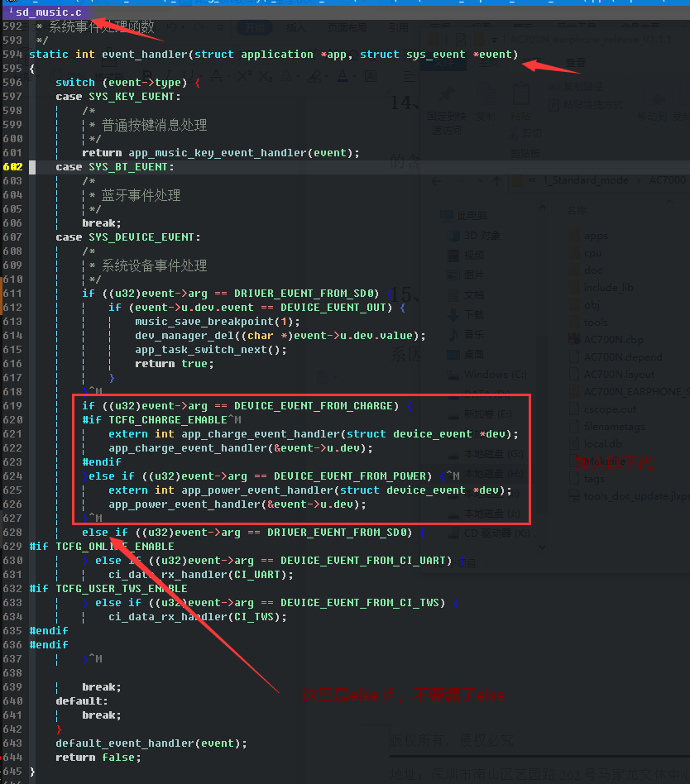Select 3D 对象 in the navigation pane

coord(474,236)
